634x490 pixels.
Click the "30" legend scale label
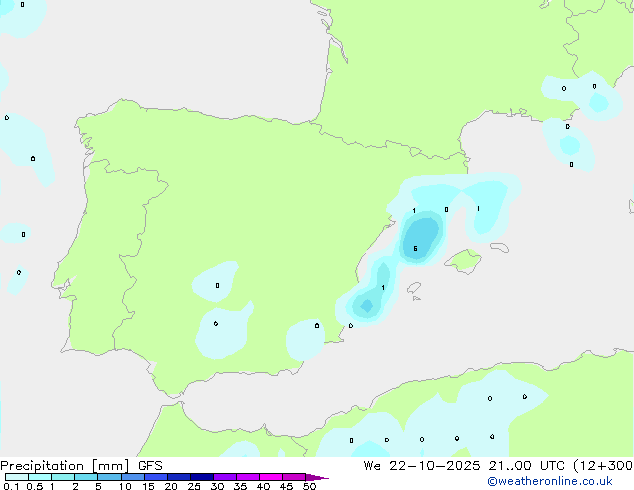(x=217, y=486)
